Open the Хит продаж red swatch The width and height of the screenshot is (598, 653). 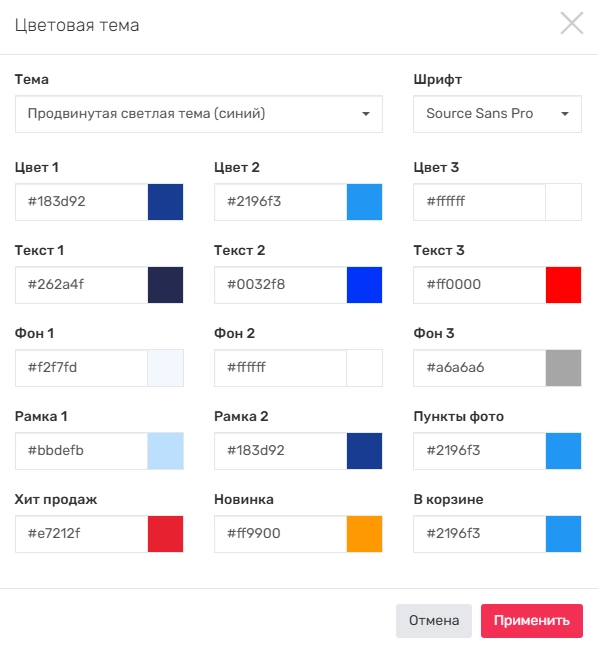(x=165, y=534)
